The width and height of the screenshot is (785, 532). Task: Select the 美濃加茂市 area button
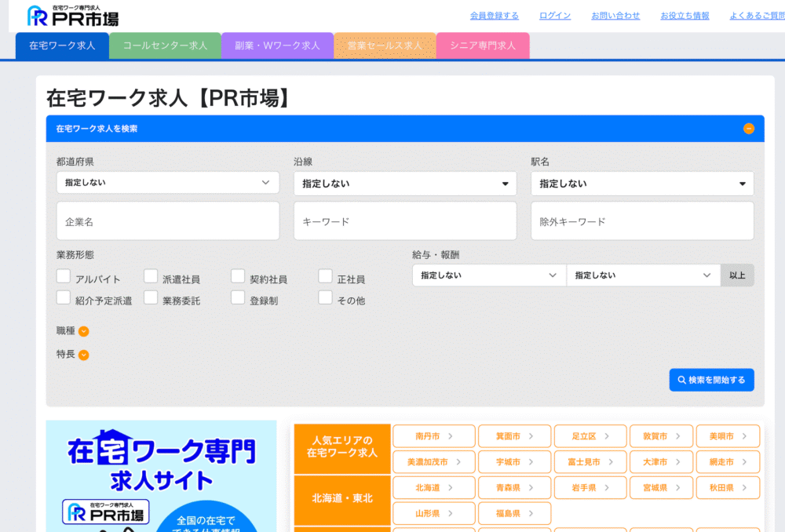[434, 462]
